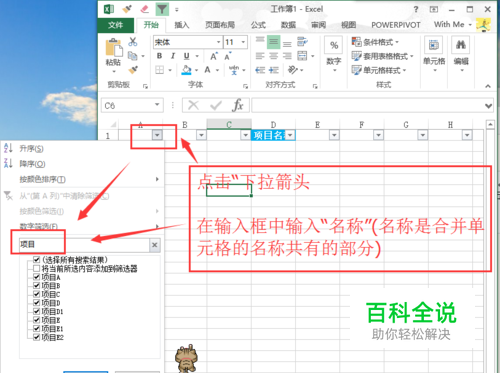Uncheck the 项目E filter checkbox

pos(37,320)
